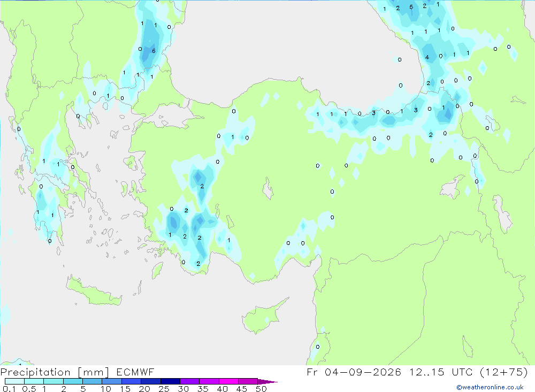The height and width of the screenshot is (392, 535).
Task: Select the Fr 04-09-2026 date text
Action: [354, 372]
